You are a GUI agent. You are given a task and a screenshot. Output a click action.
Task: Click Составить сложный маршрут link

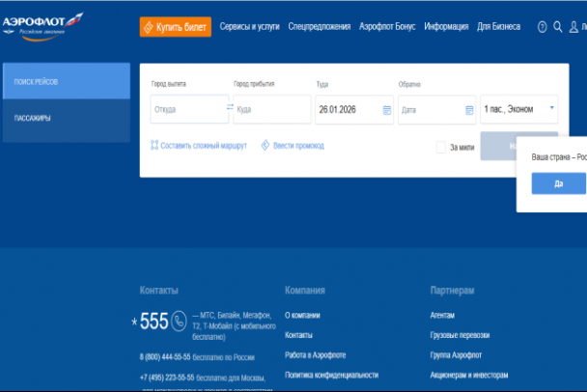pos(199,146)
